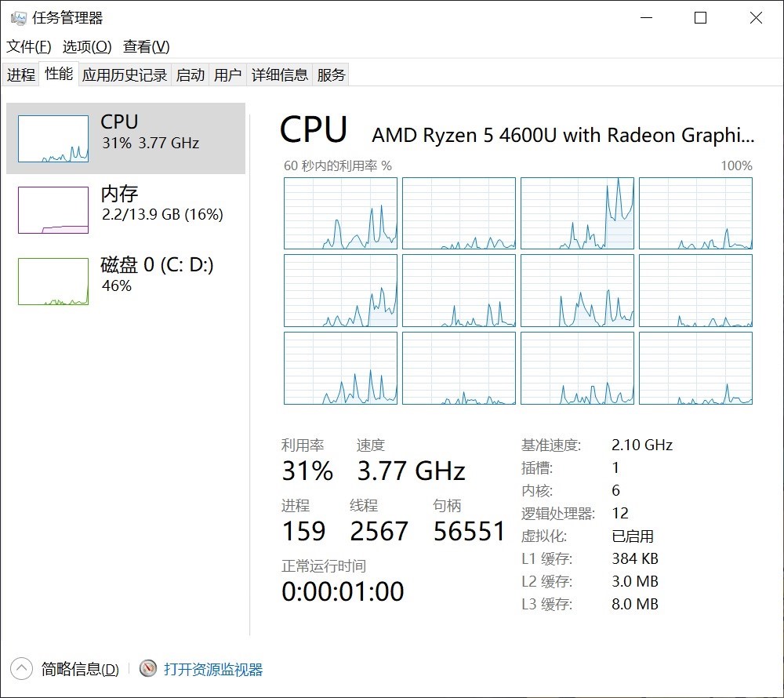Switch to the 服务 tab
Viewport: 784px width, 698px height.
pyautogui.click(x=331, y=75)
